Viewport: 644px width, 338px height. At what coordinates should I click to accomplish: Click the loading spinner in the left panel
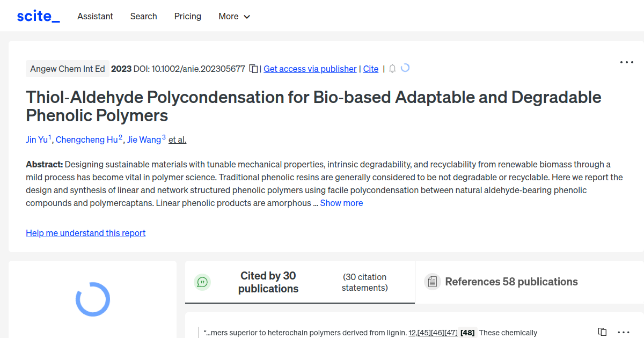92,299
